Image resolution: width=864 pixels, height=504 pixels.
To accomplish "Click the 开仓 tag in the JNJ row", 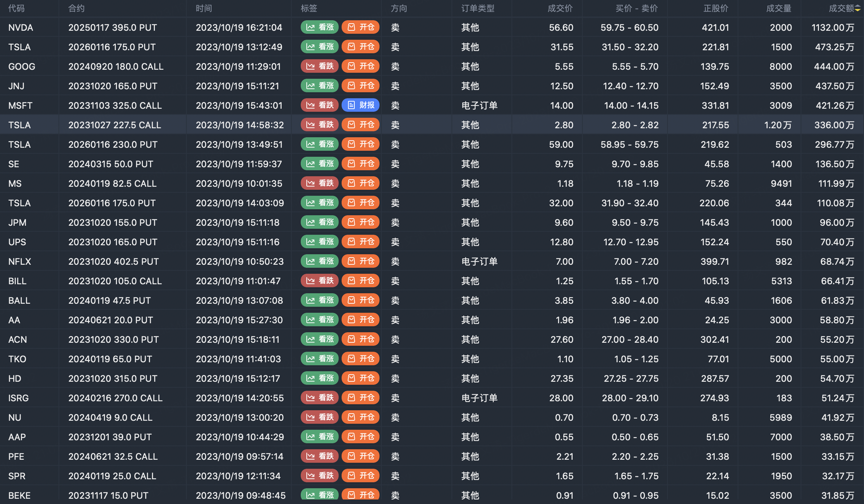I will click(361, 85).
